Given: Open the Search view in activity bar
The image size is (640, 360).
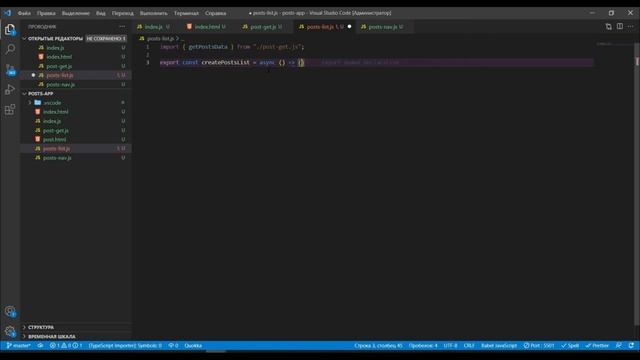Looking at the screenshot, I should coord(10,49).
